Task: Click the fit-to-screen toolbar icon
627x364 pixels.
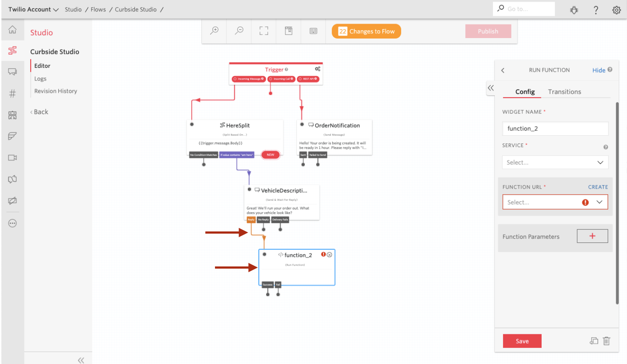Action: 264,31
